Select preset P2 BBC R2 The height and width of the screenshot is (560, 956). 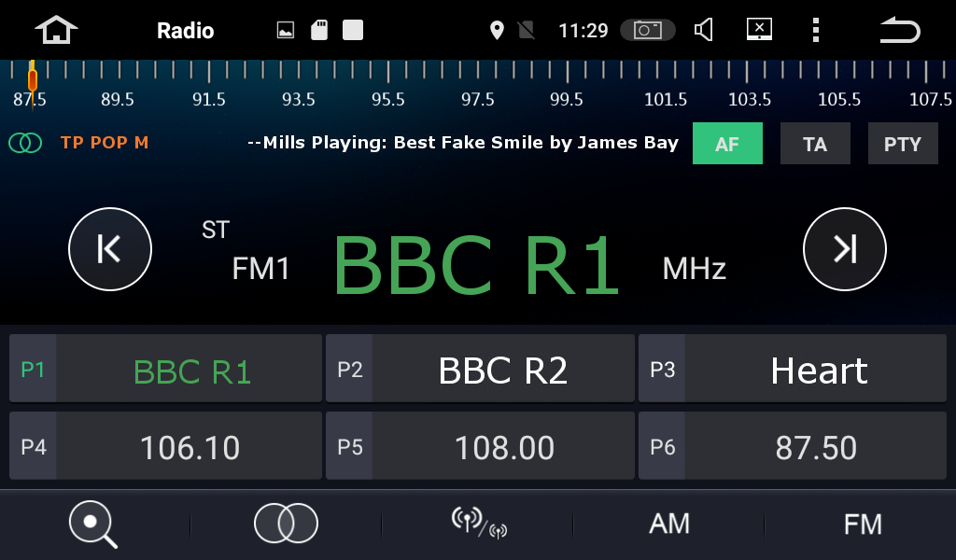(480, 369)
